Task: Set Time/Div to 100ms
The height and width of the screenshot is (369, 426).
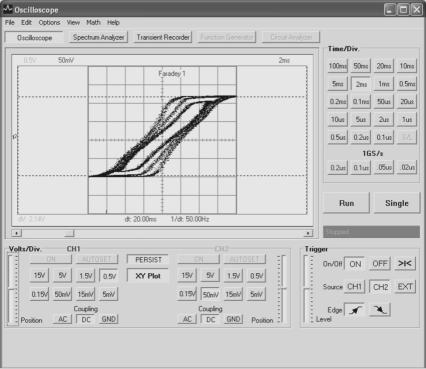Action: tap(338, 66)
